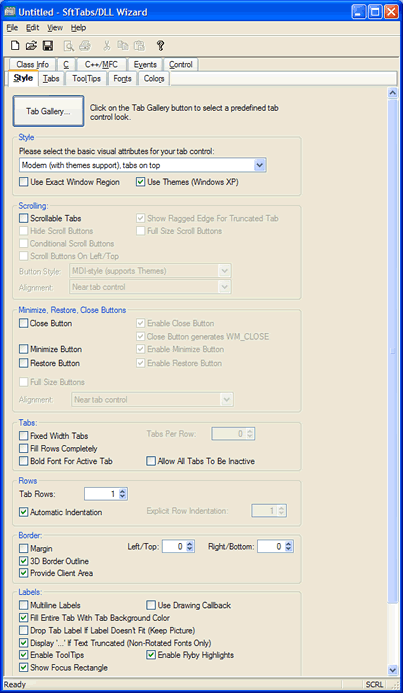This screenshot has width=403, height=693.
Task: Click the Cut scissors toolbar icon
Action: click(106, 45)
